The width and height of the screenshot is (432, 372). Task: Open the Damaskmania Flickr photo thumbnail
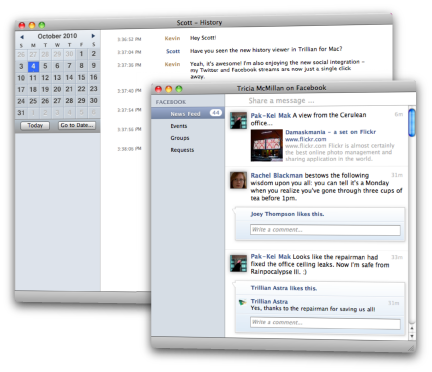click(x=267, y=146)
